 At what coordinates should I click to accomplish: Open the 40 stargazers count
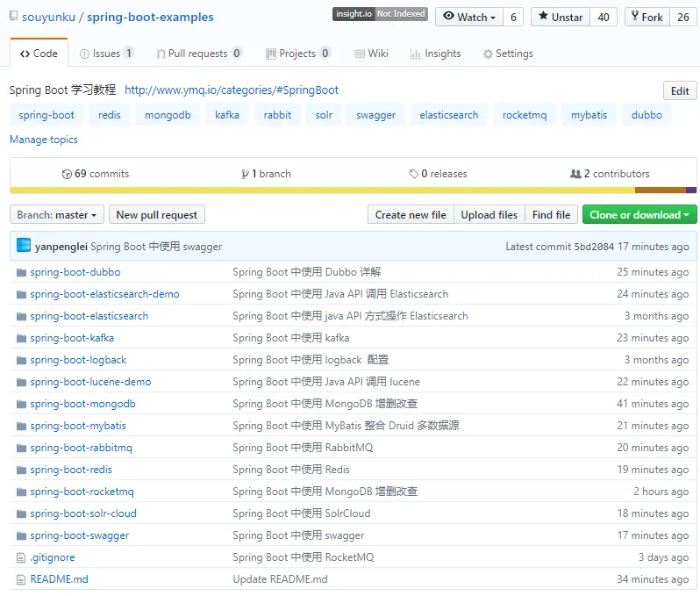point(604,17)
